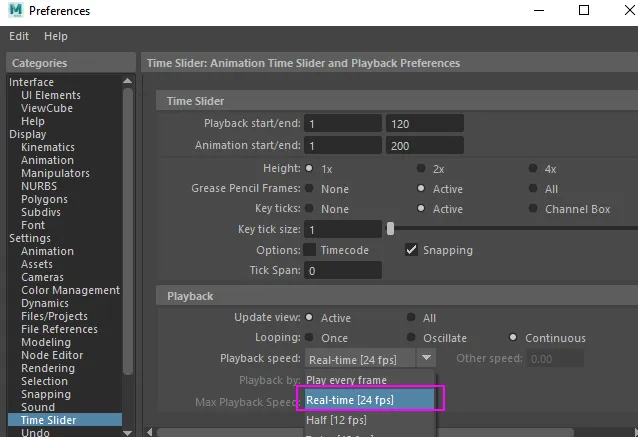Select the Selection category
The width and height of the screenshot is (638, 437).
pos(44,382)
